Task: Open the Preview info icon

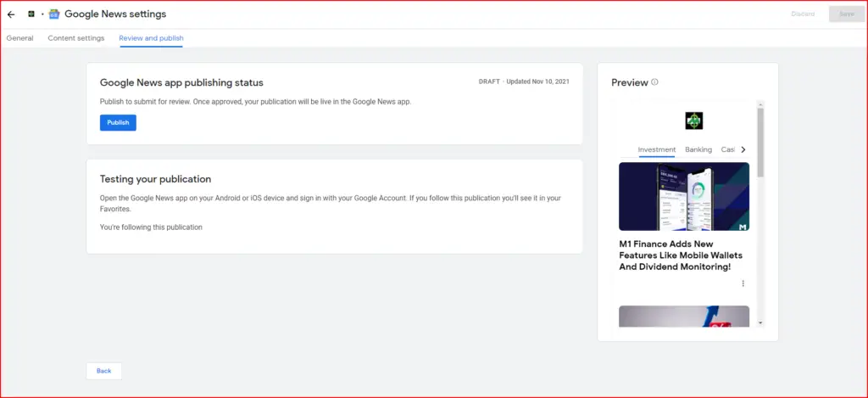Action: tap(655, 82)
